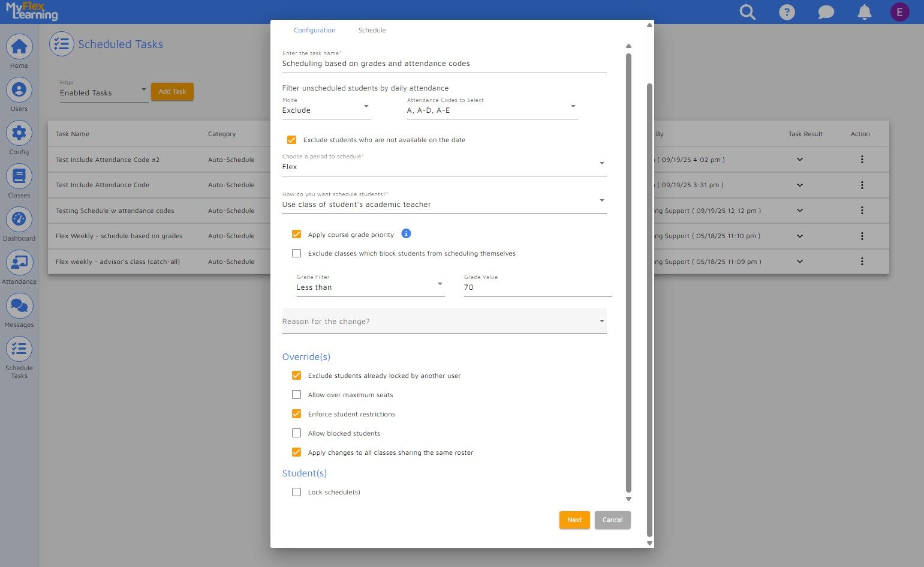Uncheck Apply course grade priority
The image size is (924, 567).
coord(296,234)
